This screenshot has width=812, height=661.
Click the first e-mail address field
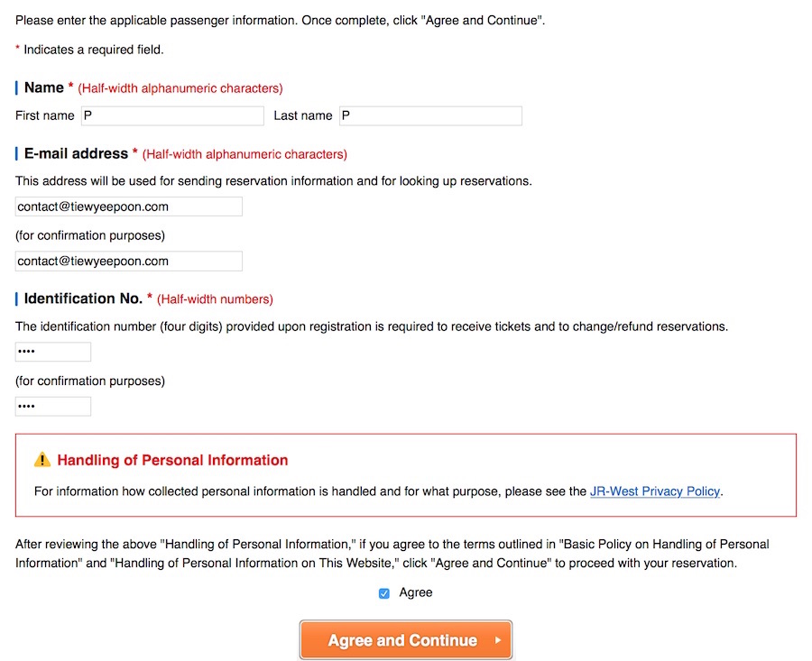pos(129,207)
